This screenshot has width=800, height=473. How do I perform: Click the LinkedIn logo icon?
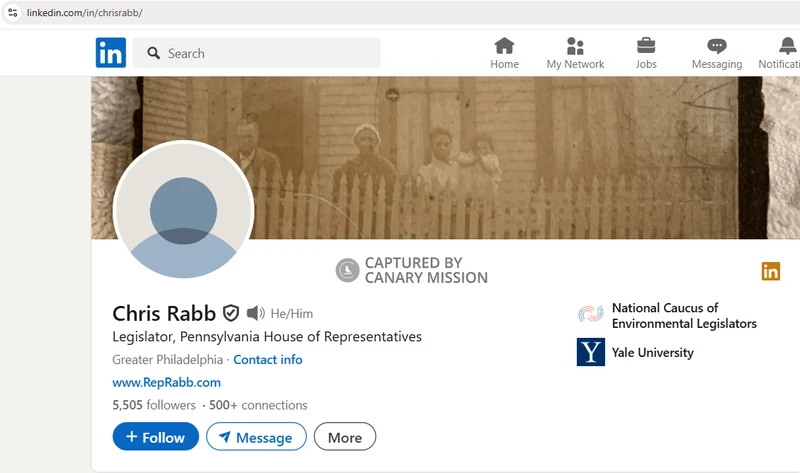(x=111, y=53)
